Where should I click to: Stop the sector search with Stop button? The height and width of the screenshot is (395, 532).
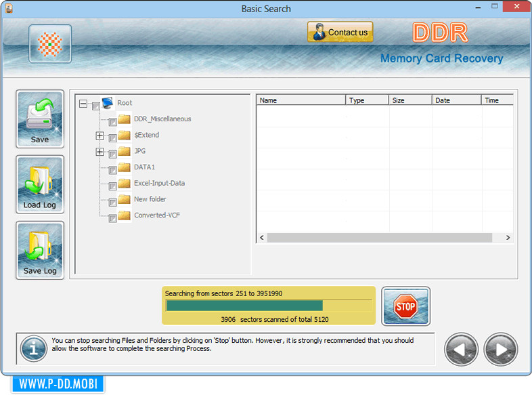(405, 306)
